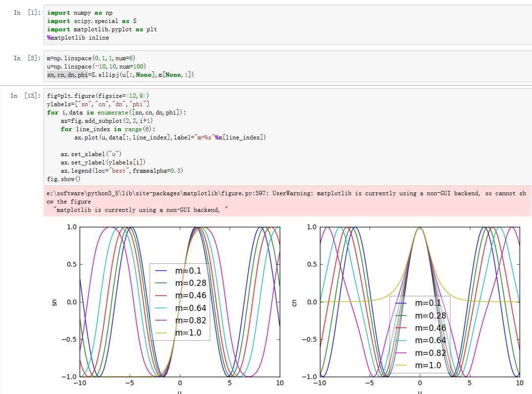Click 'm=0.28' in the sn plot legend
The width and height of the screenshot is (532, 394).
pos(191,283)
